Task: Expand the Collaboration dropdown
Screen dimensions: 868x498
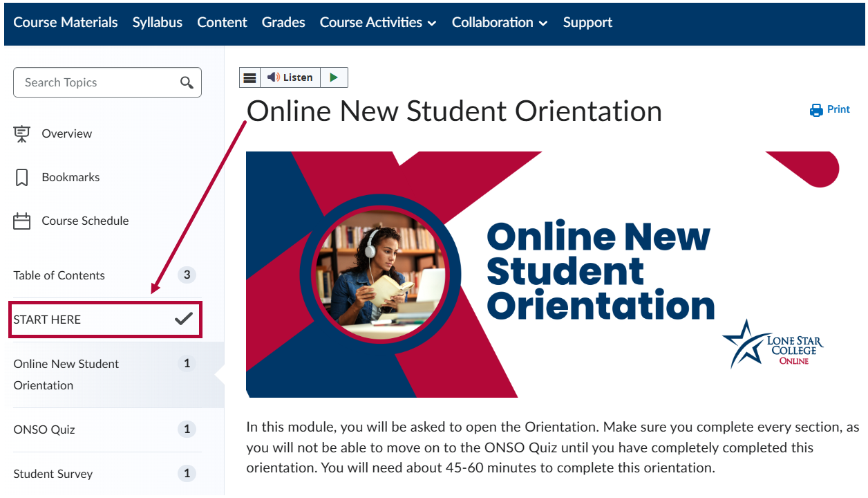Action: [x=499, y=22]
